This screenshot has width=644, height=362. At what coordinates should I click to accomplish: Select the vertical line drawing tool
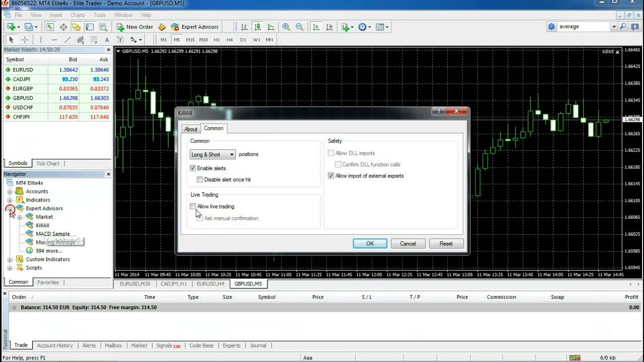click(x=41, y=40)
